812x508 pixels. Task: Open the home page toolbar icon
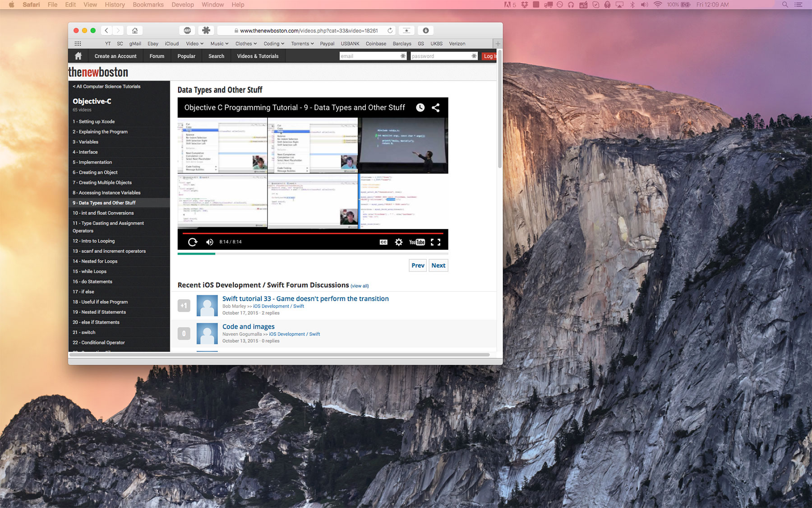click(135, 30)
